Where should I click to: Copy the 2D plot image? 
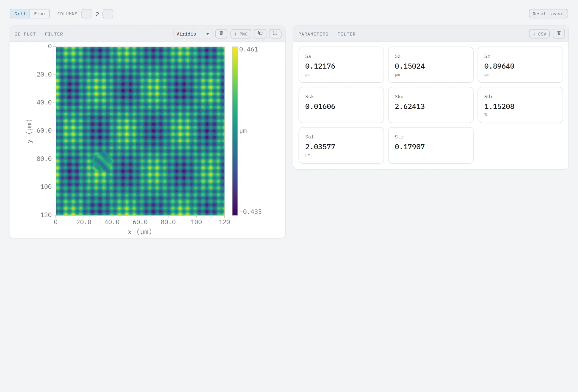point(260,34)
